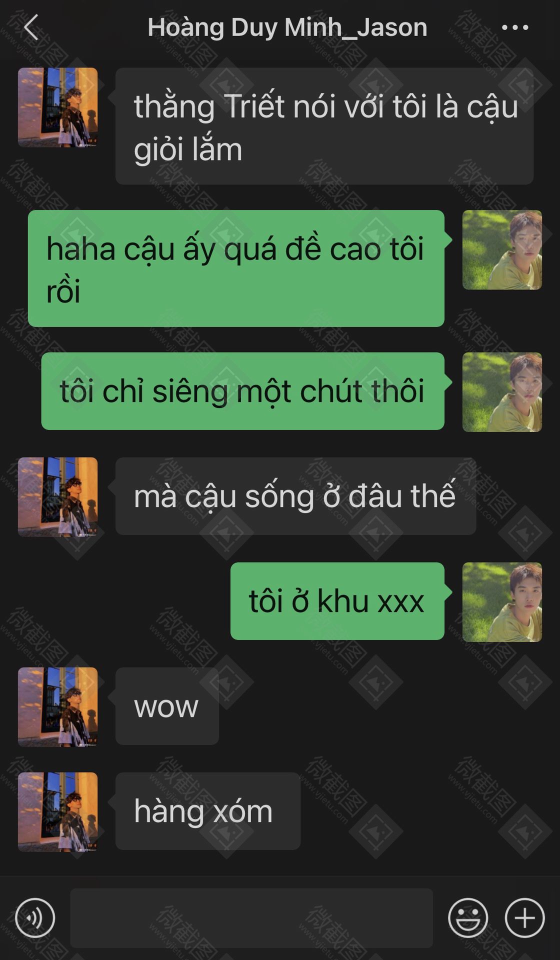
Task: Select the green 'tôi ở khu xxx' bubble
Action: [337, 601]
